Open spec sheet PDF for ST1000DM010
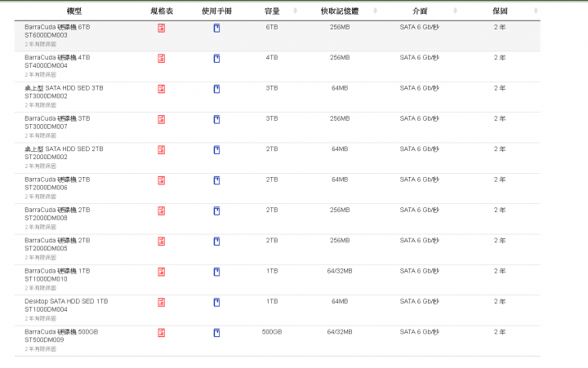Viewport: 588px width, 368px height. pyautogui.click(x=161, y=272)
